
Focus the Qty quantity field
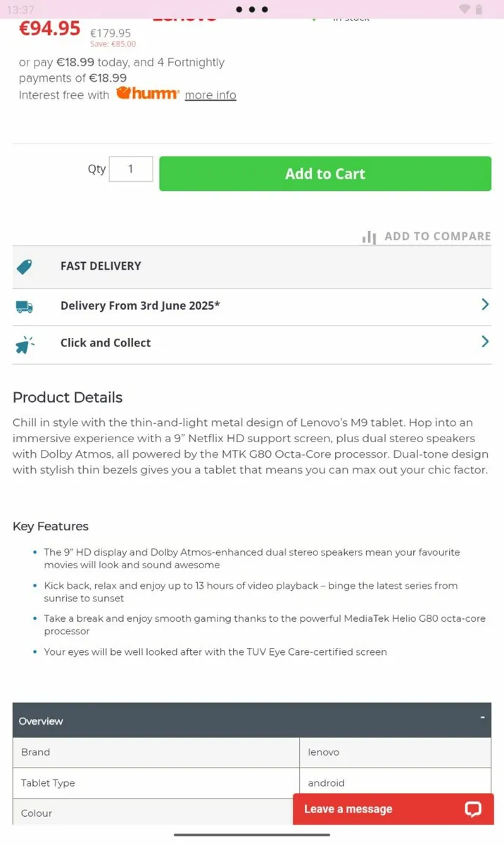(131, 169)
